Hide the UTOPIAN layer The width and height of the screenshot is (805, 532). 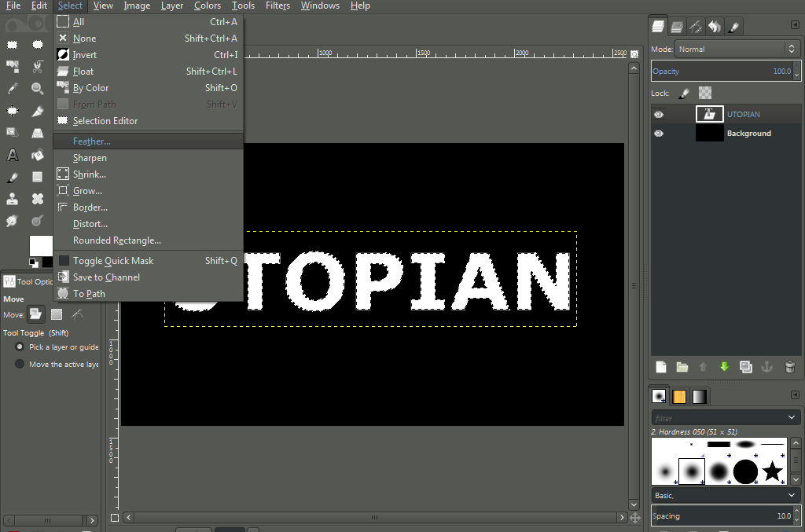click(x=659, y=115)
